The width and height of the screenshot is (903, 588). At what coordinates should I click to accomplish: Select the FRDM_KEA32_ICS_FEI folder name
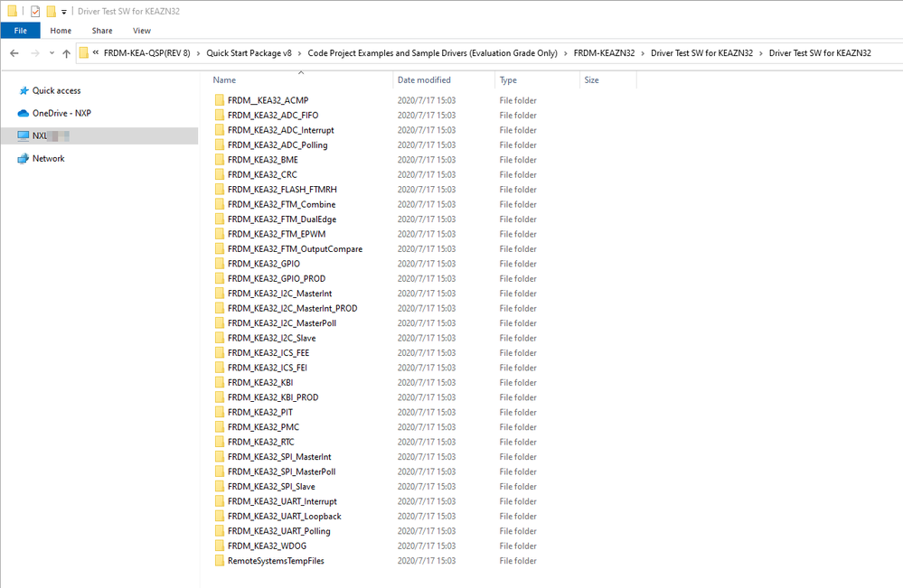268,368
